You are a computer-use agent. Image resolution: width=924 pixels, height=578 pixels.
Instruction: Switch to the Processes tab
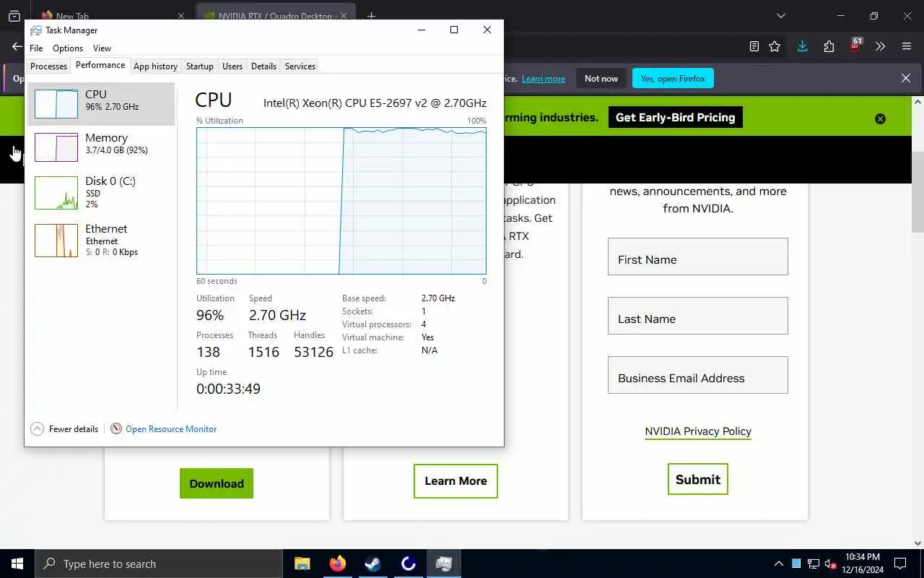click(48, 66)
